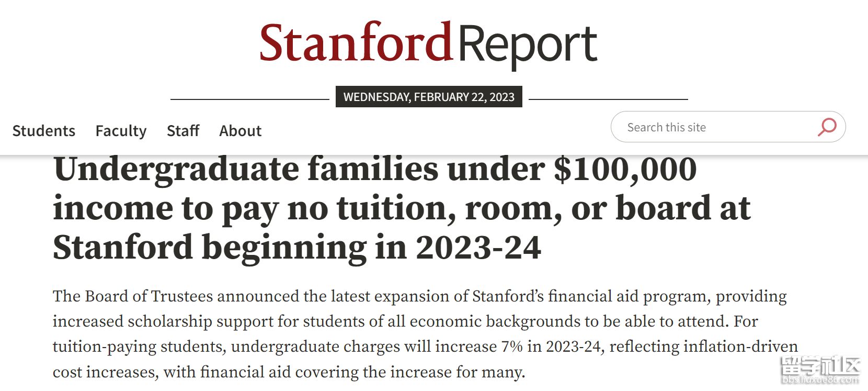Click the Wednesday, February 22, 2023 date badge
This screenshot has height=391, width=868.
pos(429,97)
